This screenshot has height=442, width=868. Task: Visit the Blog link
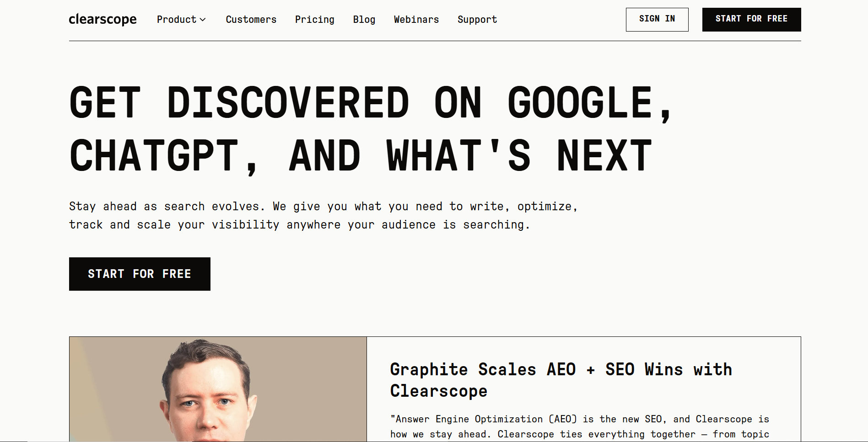pos(364,20)
